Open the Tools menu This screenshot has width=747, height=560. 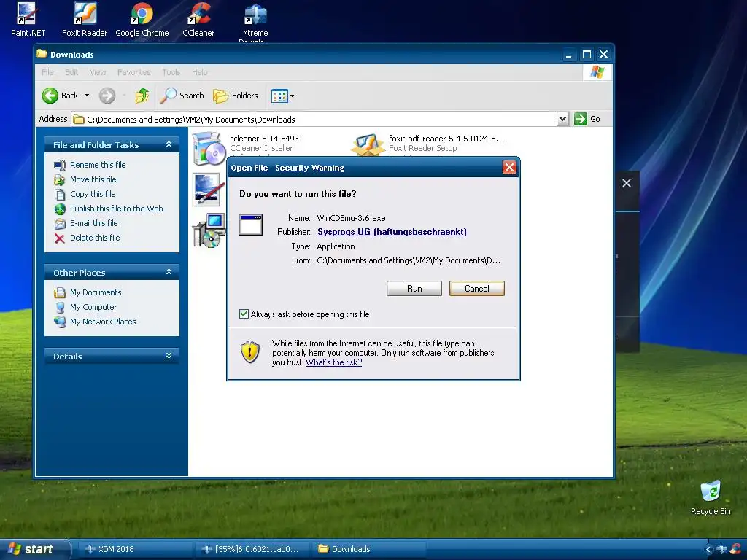pyautogui.click(x=171, y=72)
